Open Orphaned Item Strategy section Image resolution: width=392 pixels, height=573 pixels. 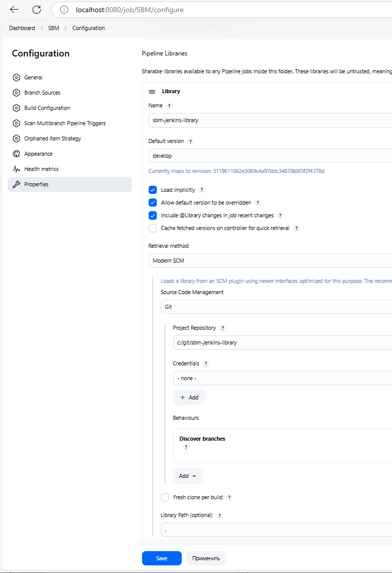(x=52, y=138)
